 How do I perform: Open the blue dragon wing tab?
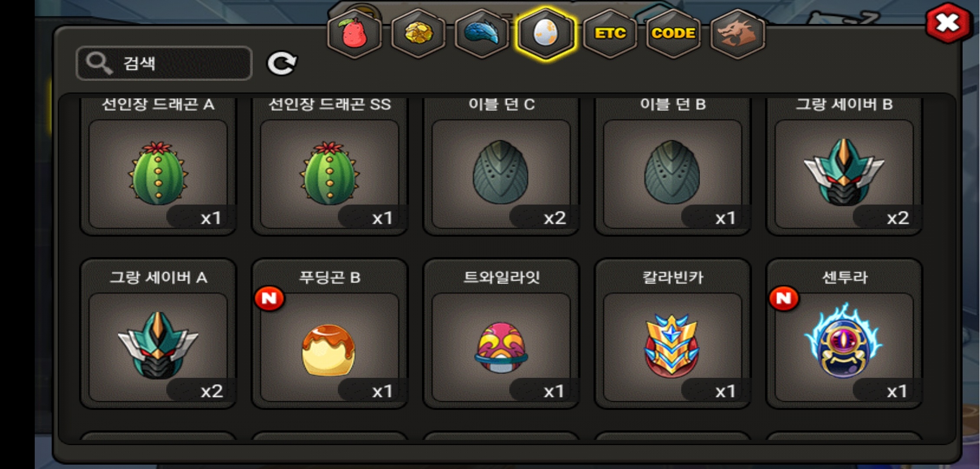pyautogui.click(x=482, y=34)
